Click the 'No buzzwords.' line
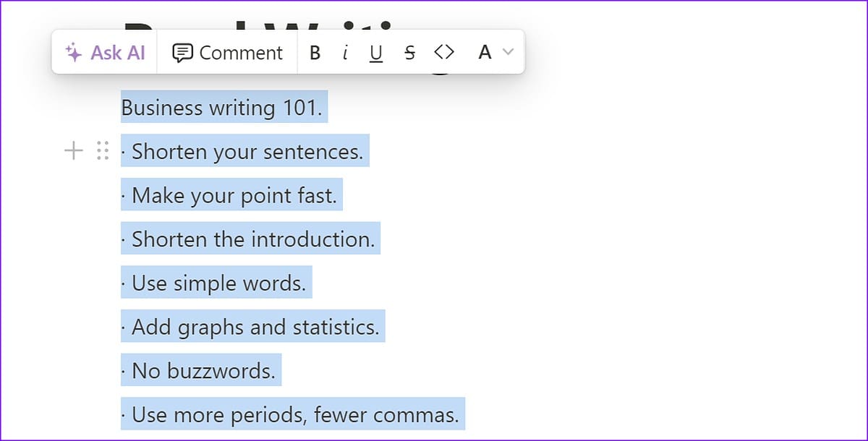This screenshot has height=441, width=868. [200, 371]
